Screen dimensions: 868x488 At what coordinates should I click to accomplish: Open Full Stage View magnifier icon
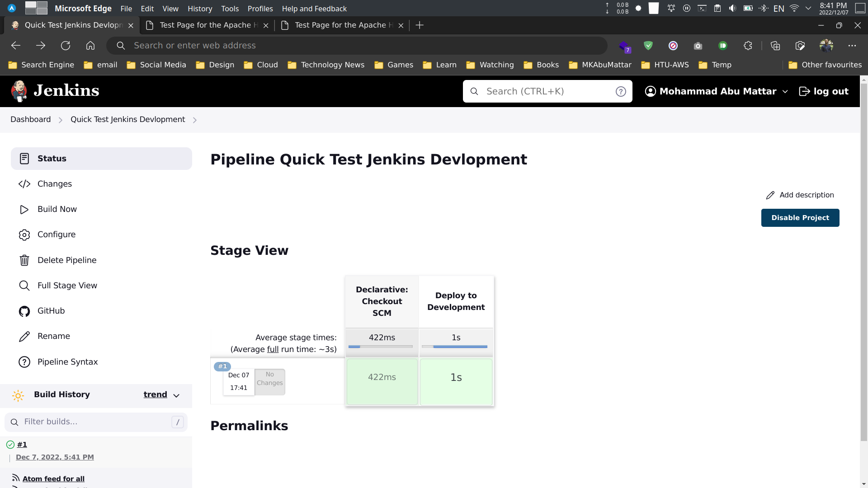click(x=24, y=285)
